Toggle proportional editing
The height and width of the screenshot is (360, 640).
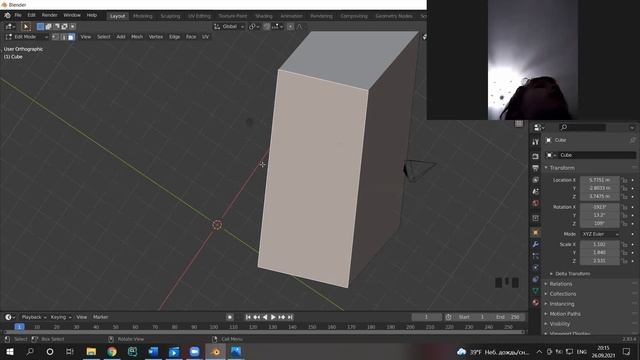290,27
